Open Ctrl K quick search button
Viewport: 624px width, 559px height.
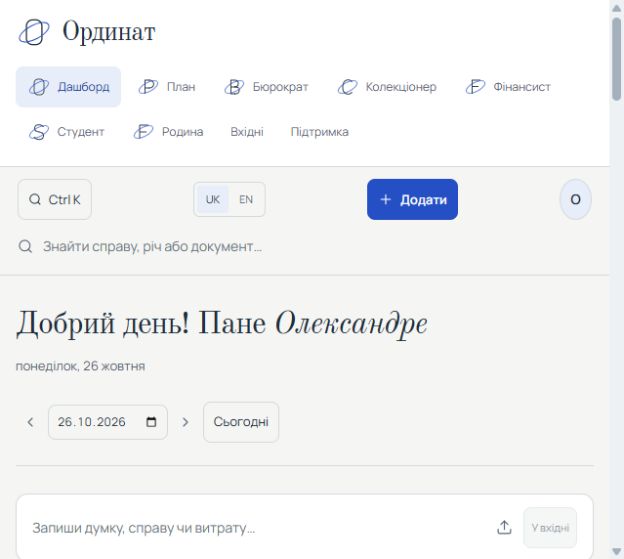[55, 199]
